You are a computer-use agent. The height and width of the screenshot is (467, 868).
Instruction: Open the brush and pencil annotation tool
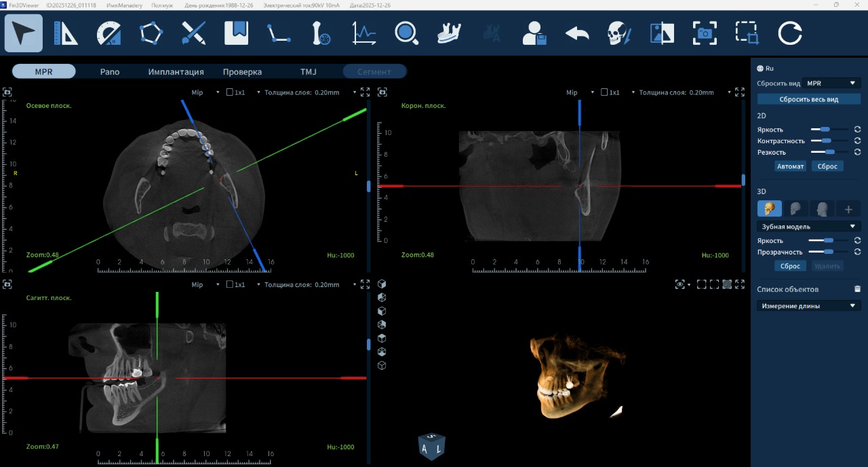click(193, 33)
